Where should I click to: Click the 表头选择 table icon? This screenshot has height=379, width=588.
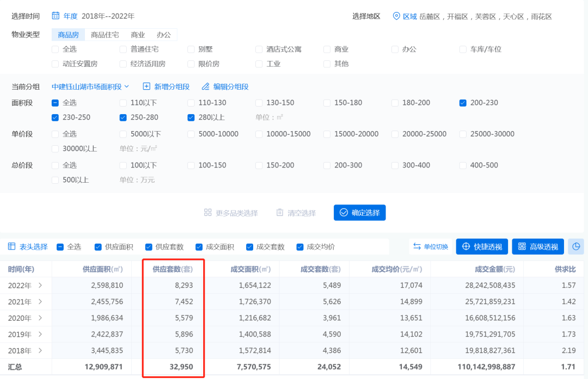click(11, 246)
